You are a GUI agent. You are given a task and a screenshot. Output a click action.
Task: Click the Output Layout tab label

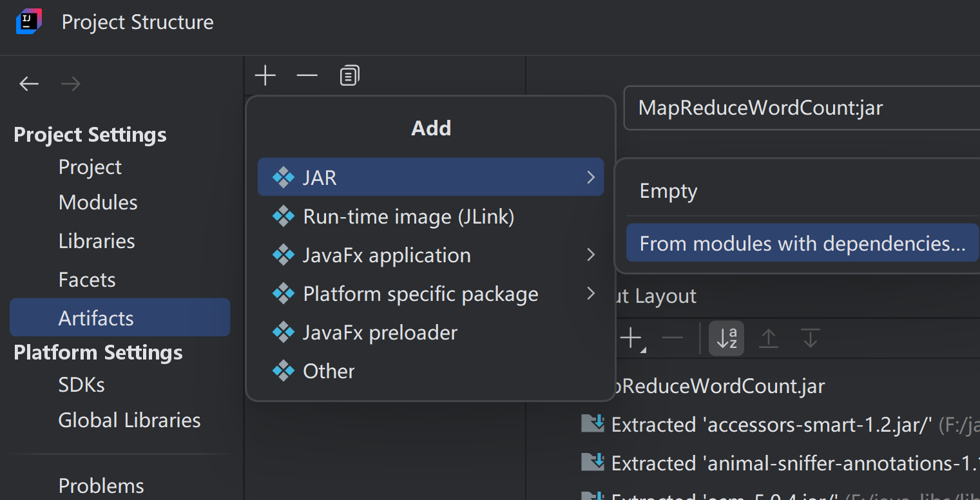[x=657, y=296]
